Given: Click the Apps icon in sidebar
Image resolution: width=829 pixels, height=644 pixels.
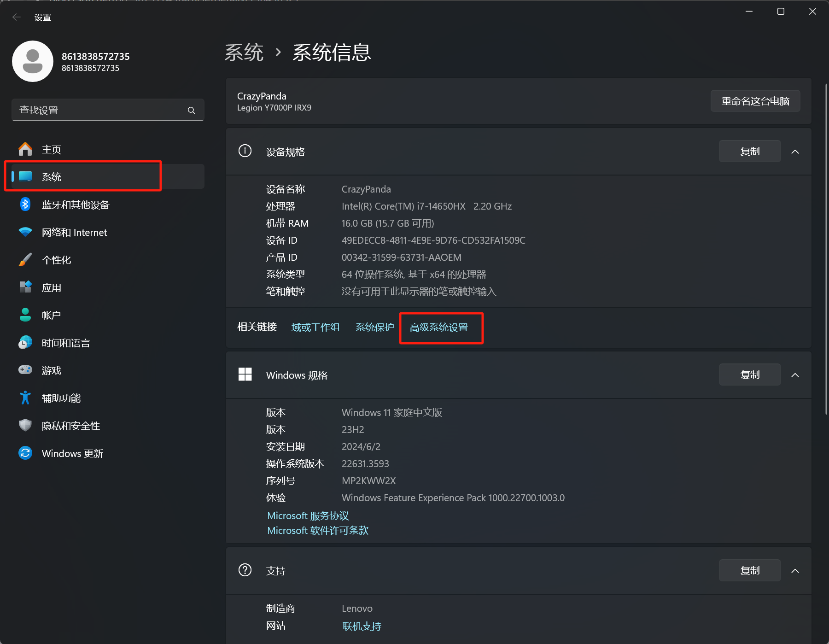Looking at the screenshot, I should 25,287.
